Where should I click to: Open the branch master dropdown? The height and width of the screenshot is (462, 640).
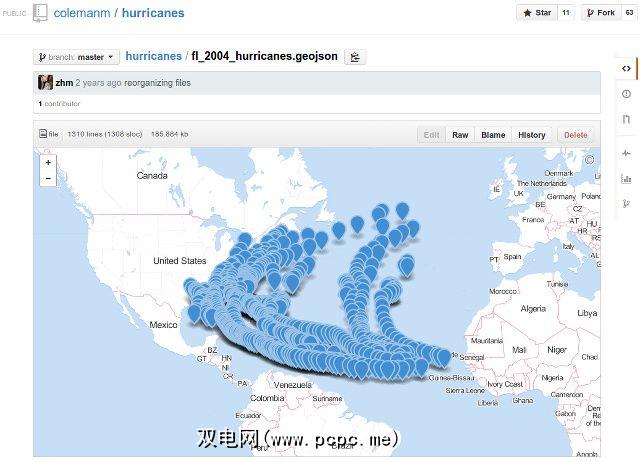76,57
